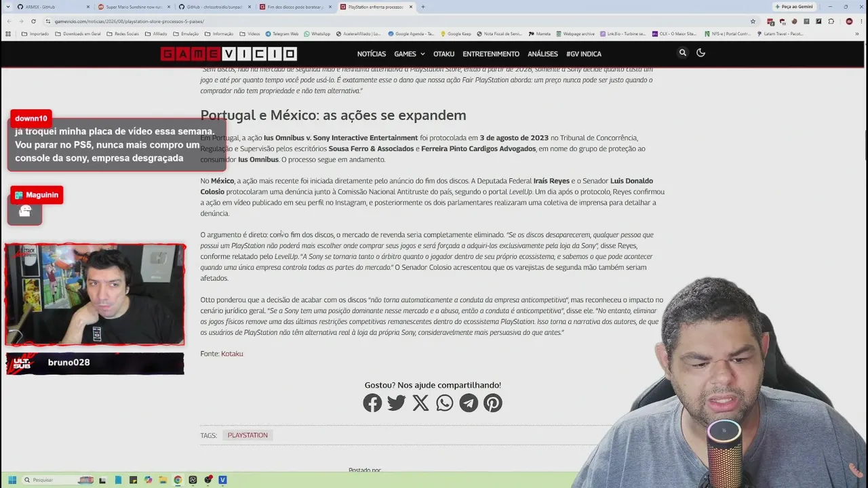Bookmark this page with star icon
Screen dimensions: 868x488
click(753, 21)
